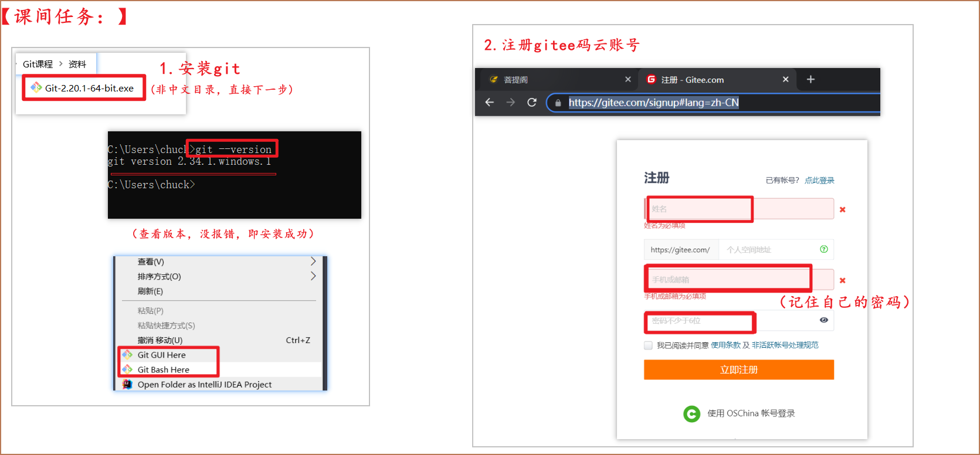Open the 使用条款 link
Screen dimensions: 980x455
pyautogui.click(x=725, y=345)
